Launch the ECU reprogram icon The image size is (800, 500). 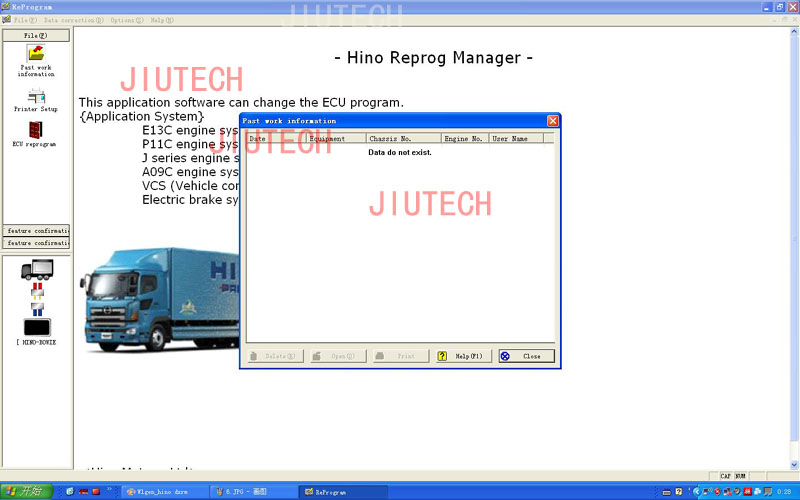(36, 131)
